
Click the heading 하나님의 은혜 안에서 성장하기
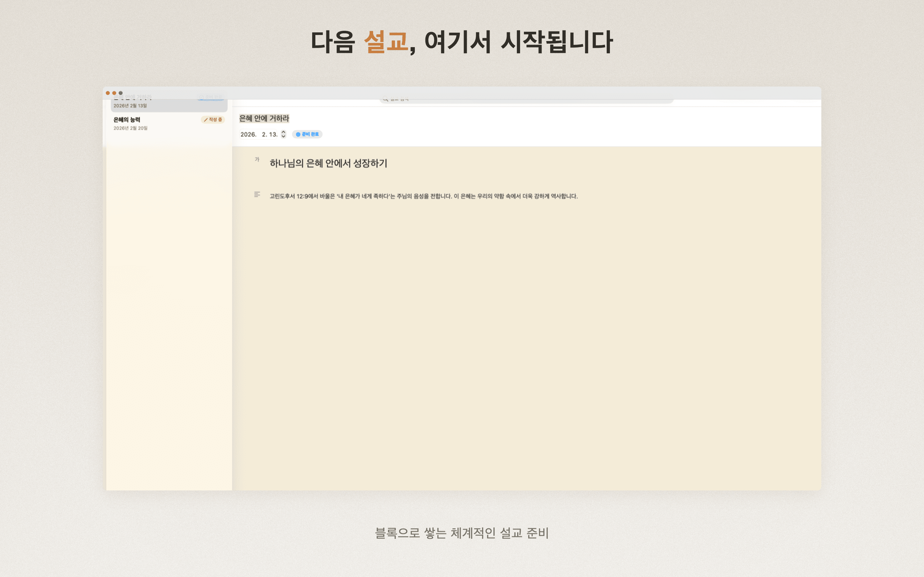(x=329, y=163)
